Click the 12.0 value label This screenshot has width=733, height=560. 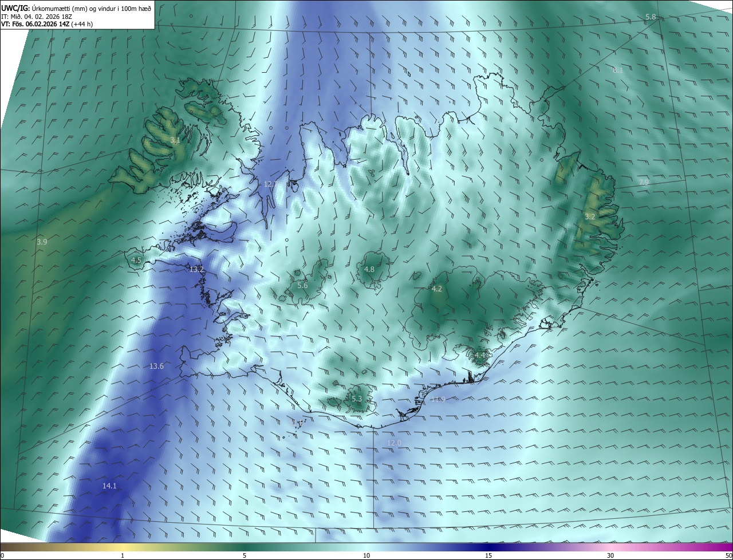point(394,443)
